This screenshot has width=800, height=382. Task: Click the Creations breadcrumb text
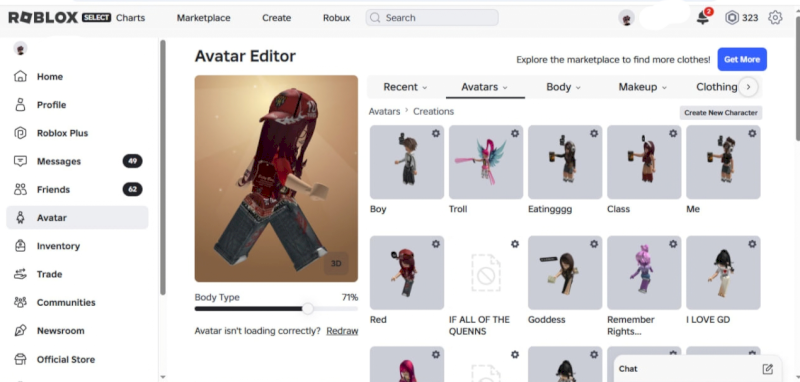pyautogui.click(x=433, y=111)
